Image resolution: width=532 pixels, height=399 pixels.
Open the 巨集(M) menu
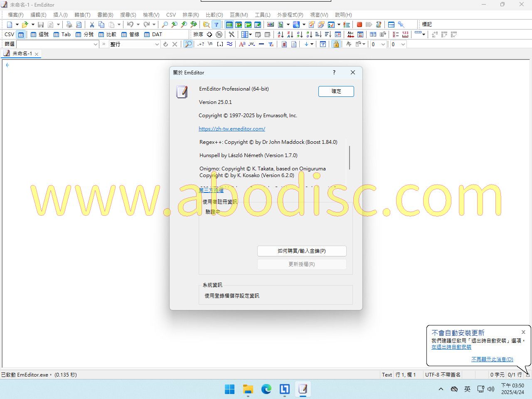[x=239, y=15]
